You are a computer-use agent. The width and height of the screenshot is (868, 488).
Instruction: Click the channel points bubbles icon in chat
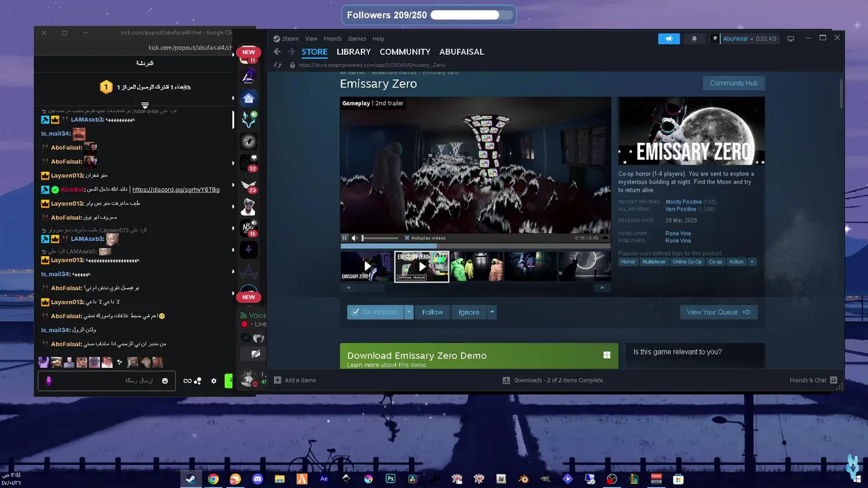click(x=198, y=381)
